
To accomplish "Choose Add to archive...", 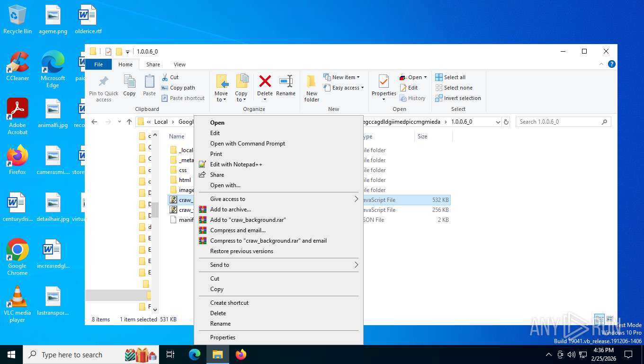I will click(x=278, y=209).
